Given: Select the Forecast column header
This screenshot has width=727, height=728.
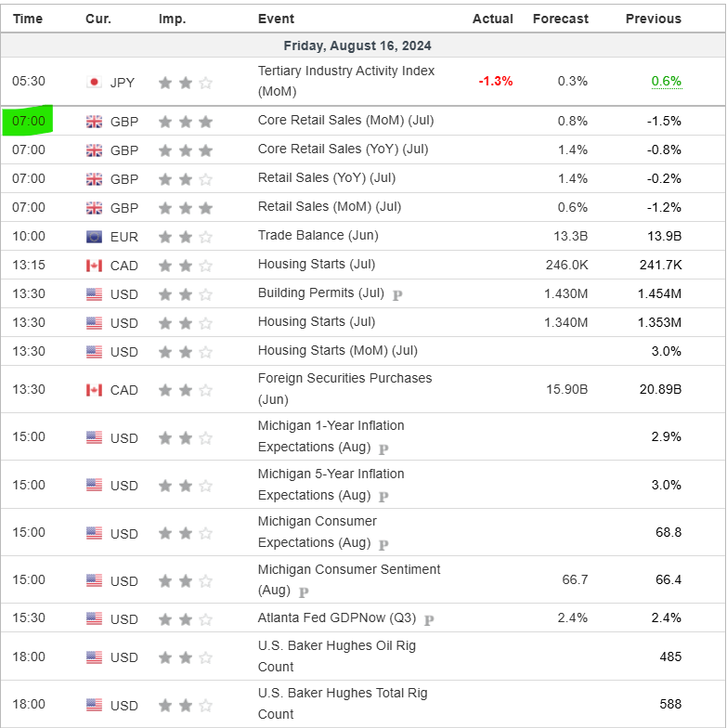Looking at the screenshot, I should pos(560,19).
